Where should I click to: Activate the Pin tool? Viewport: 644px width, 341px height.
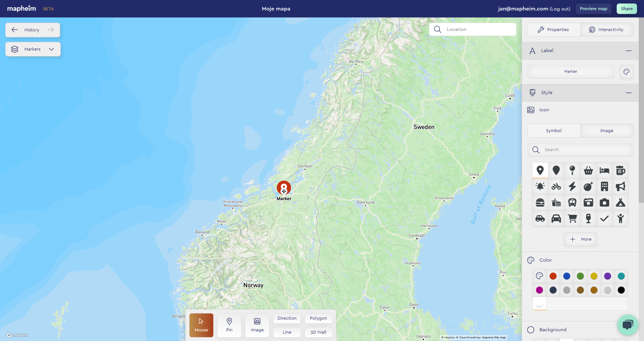click(x=229, y=325)
